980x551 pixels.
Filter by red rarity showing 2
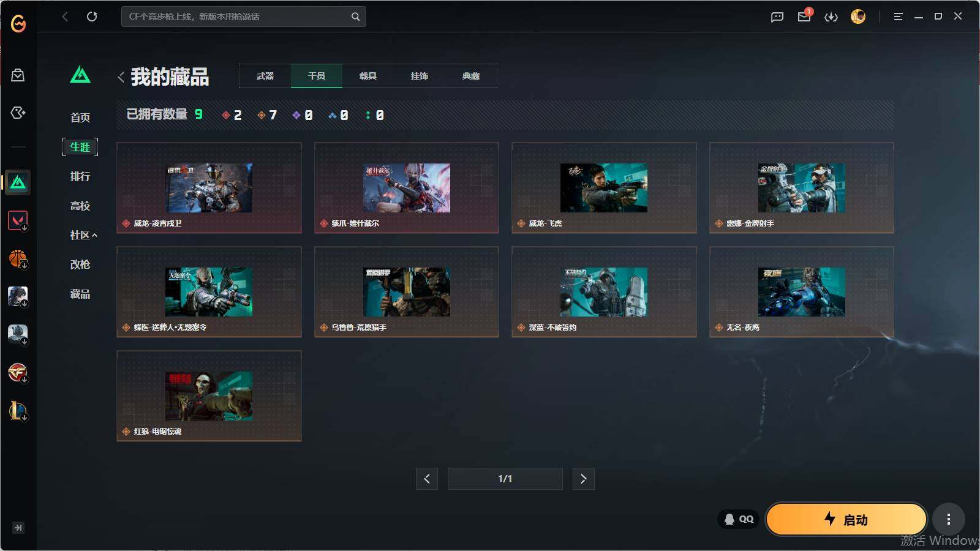pos(232,115)
